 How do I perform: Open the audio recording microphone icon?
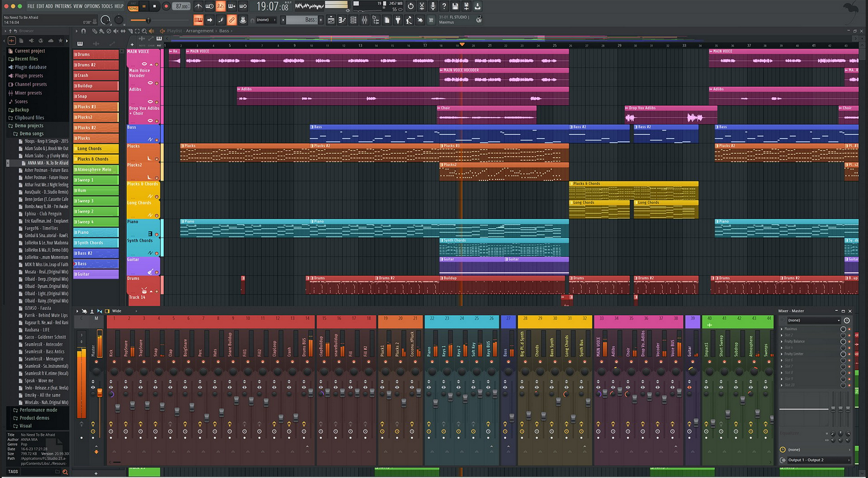[433, 6]
